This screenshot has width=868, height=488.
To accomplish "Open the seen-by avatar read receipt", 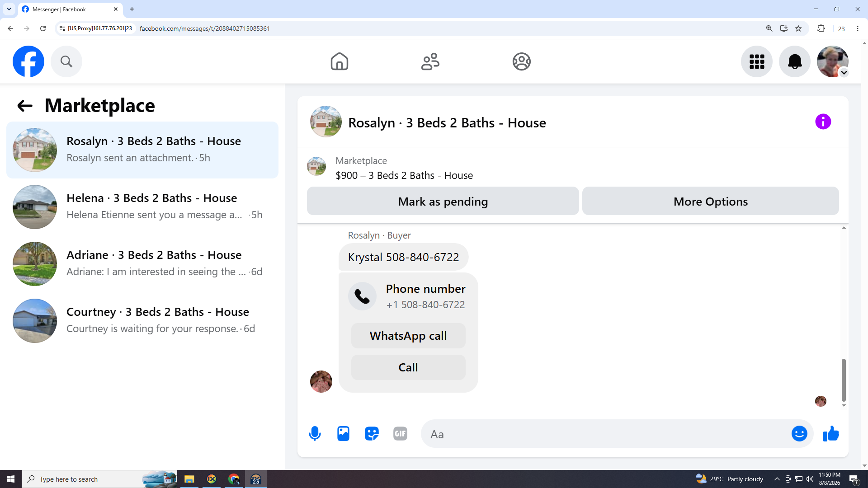I will (x=821, y=401).
